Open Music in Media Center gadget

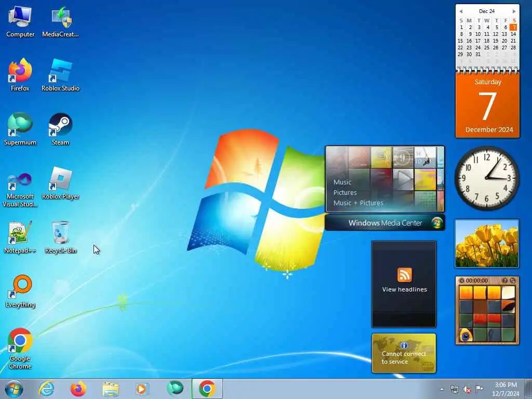click(x=342, y=182)
